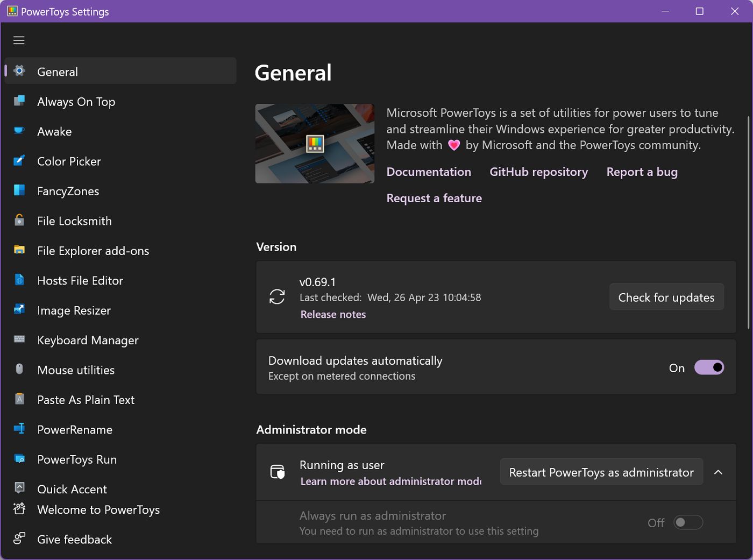Click the Quick Accent icon

19,487
